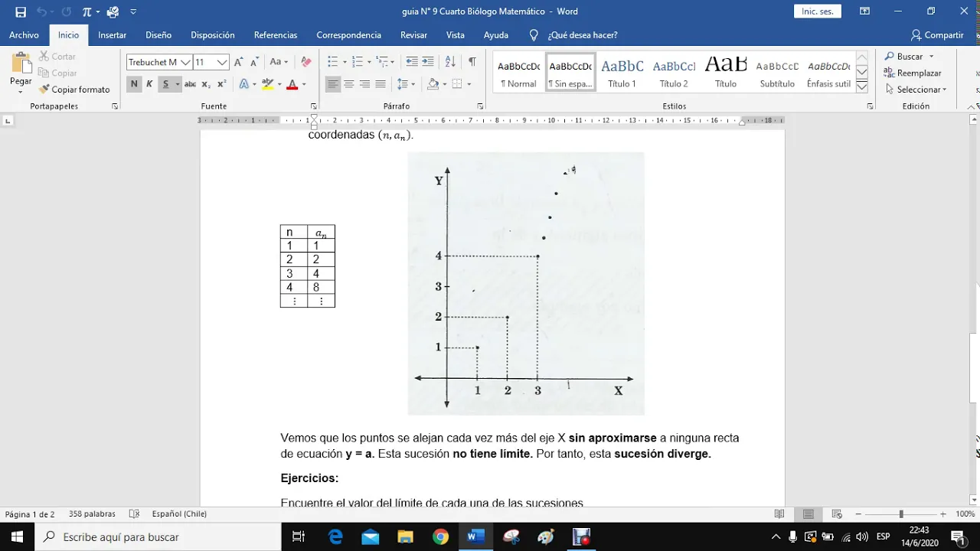980x551 pixels.
Task: Toggle subscript x₂ formatting
Action: 207,84
